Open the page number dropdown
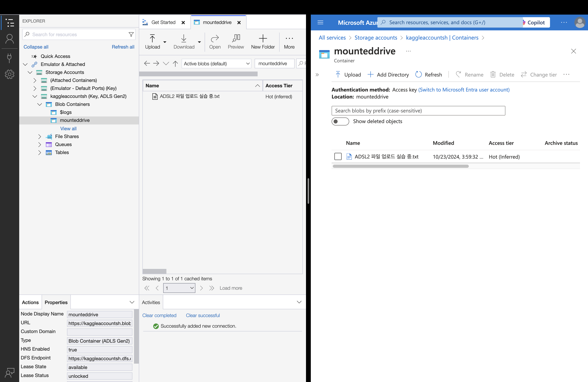 point(179,288)
